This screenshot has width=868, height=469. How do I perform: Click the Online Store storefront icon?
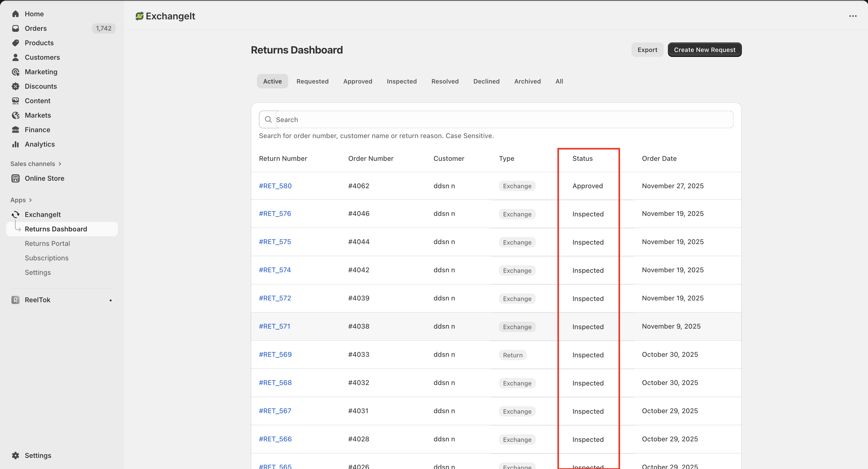tap(16, 178)
